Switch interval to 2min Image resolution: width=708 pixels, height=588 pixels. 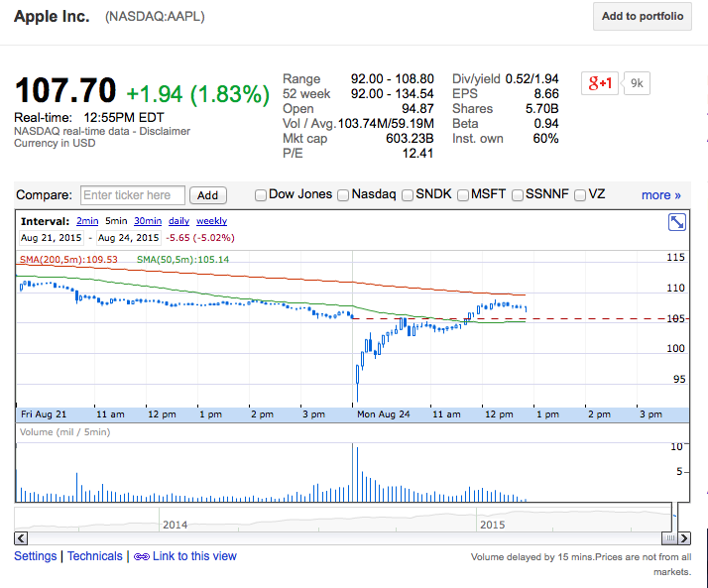[x=87, y=221]
